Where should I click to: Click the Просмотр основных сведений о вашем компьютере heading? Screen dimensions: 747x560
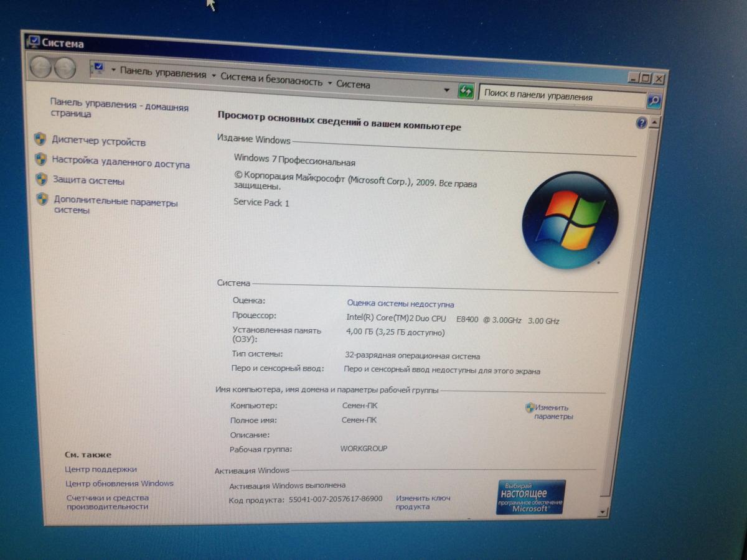point(339,121)
